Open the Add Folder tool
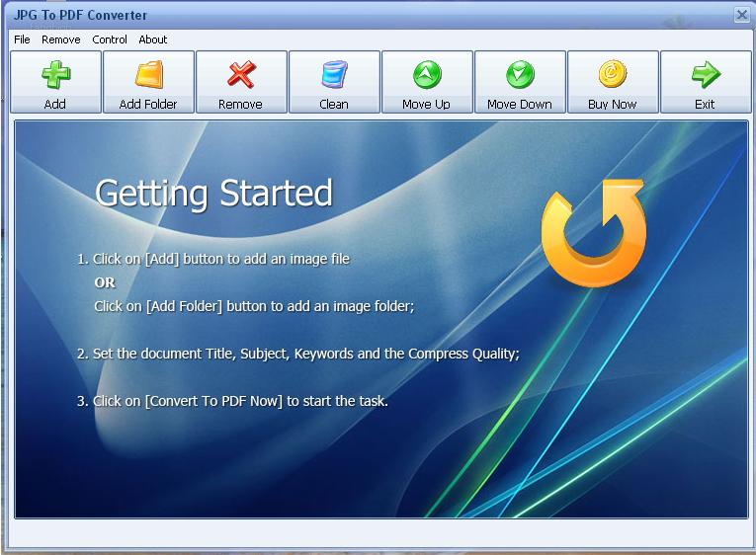 pyautogui.click(x=148, y=82)
